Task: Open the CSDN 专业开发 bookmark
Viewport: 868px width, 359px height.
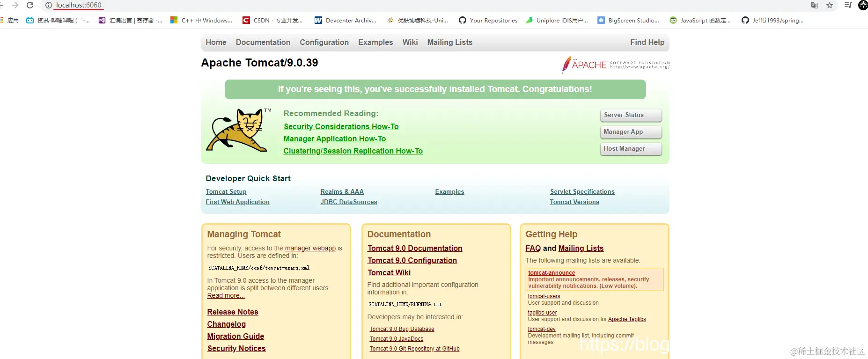Action: 272,20
